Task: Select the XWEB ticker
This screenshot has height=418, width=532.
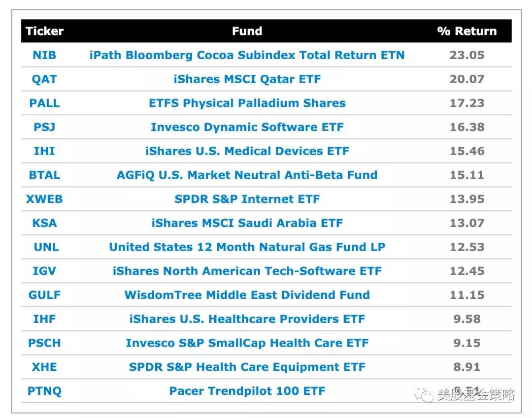Action: (x=44, y=199)
